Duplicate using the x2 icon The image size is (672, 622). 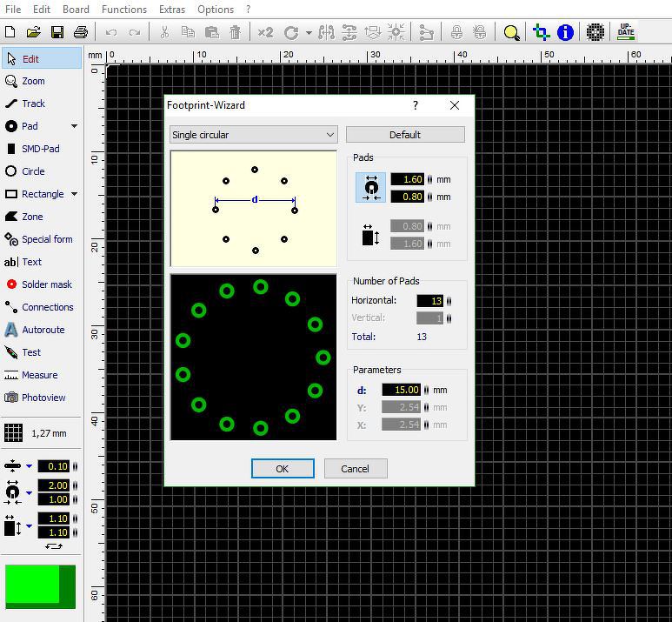(x=265, y=32)
